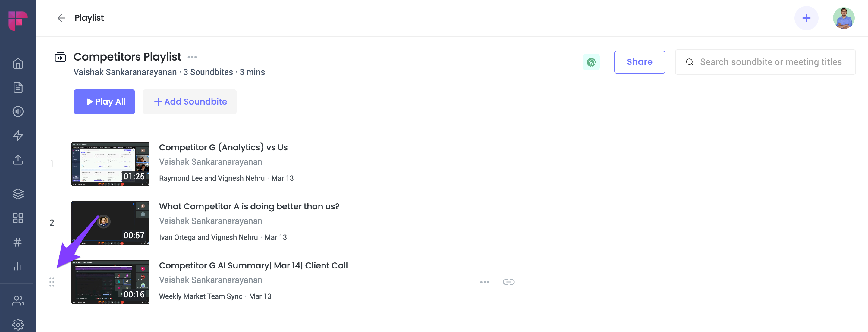Click the Add Soundbite button
Screen dimensions: 868x332
[189, 102]
